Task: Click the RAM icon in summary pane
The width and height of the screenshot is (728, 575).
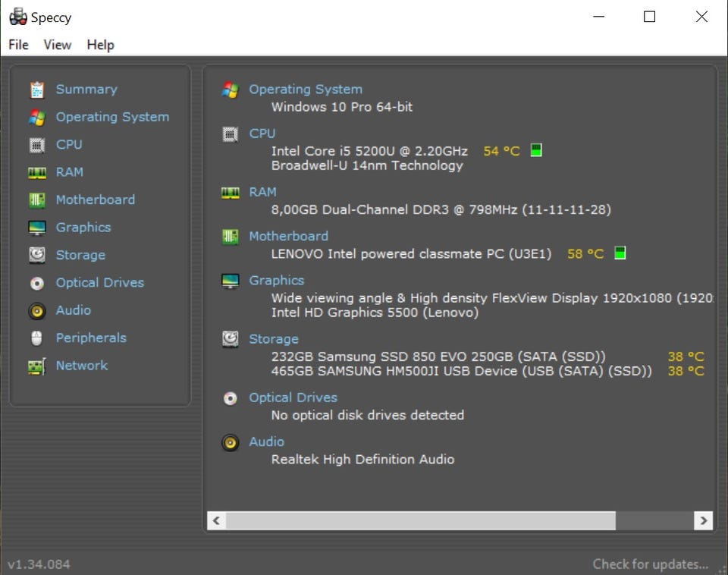Action: 231,193
